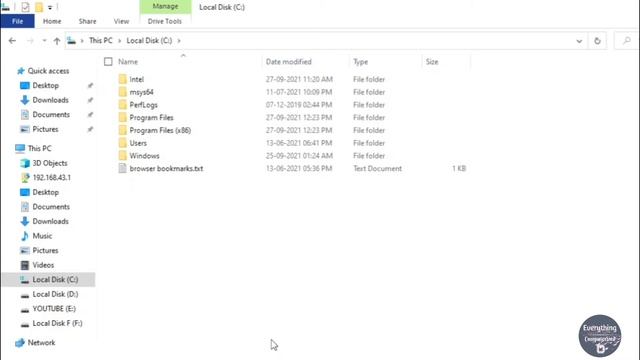Screen dimensions: 640x360
Task: Select the Windows folder icon
Action: (x=122, y=156)
